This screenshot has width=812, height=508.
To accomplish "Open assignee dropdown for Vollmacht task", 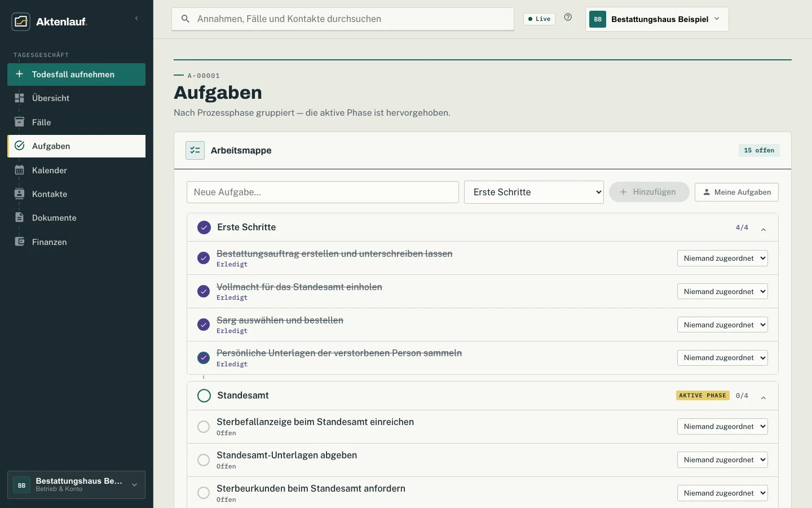I will point(722,291).
